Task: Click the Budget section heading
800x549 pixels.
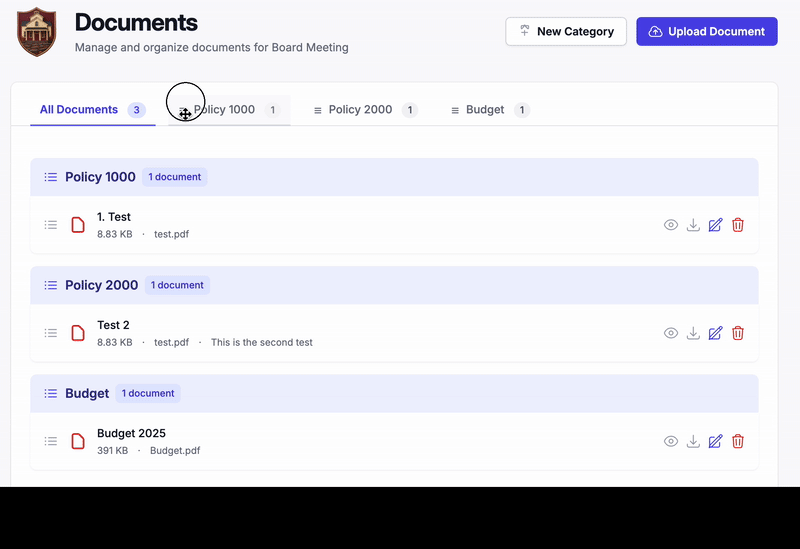Action: click(x=87, y=393)
